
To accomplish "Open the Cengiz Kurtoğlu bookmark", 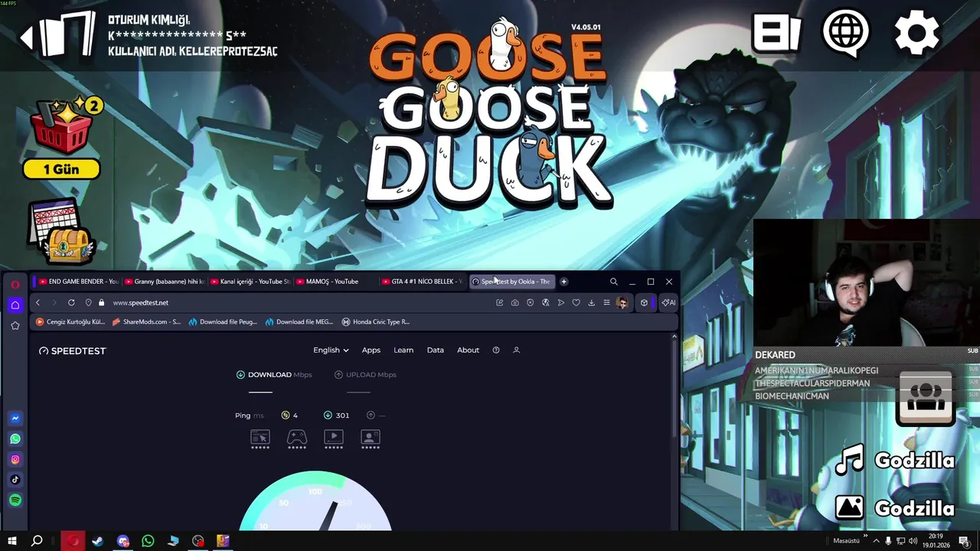I will pyautogui.click(x=70, y=322).
